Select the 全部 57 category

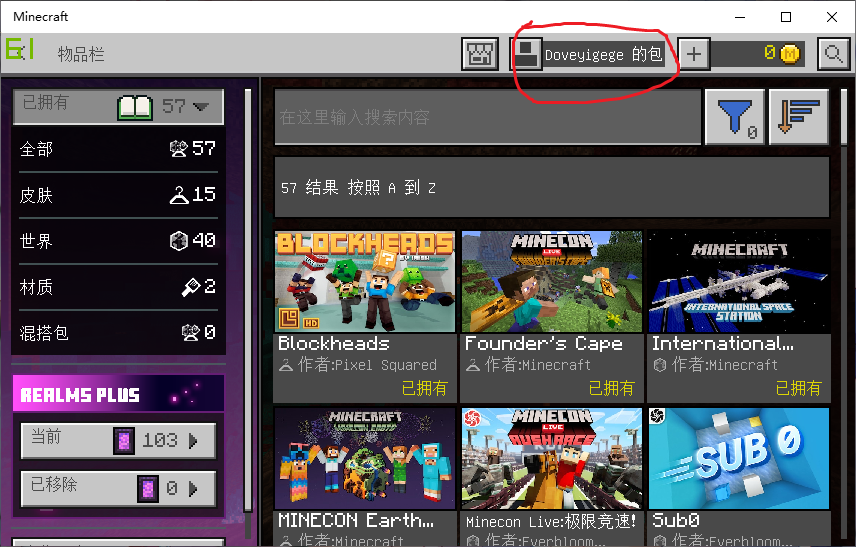click(118, 148)
